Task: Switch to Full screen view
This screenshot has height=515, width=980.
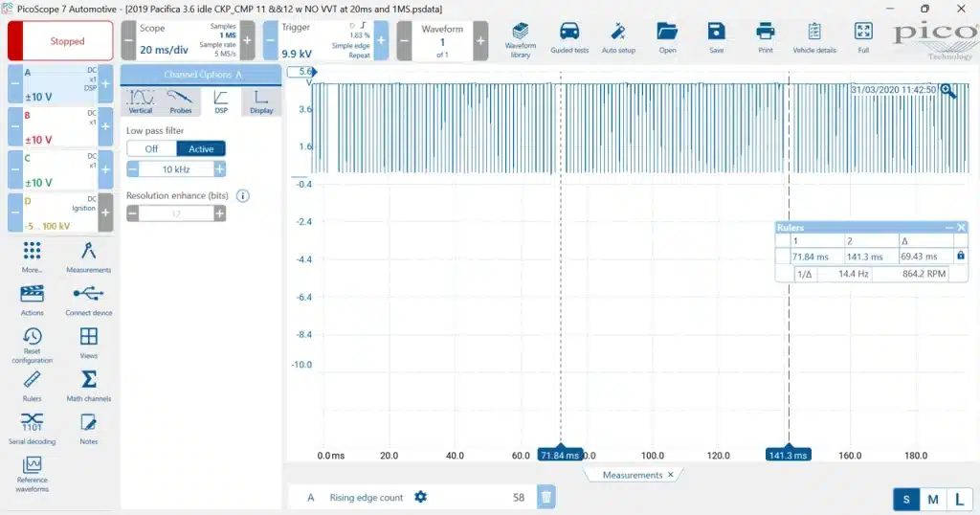Action: pyautogui.click(x=863, y=38)
